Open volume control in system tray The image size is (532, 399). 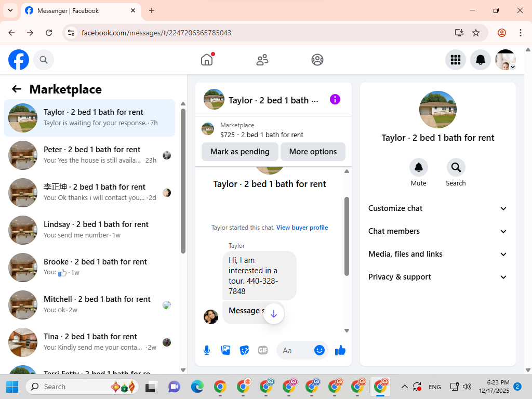coord(467,387)
